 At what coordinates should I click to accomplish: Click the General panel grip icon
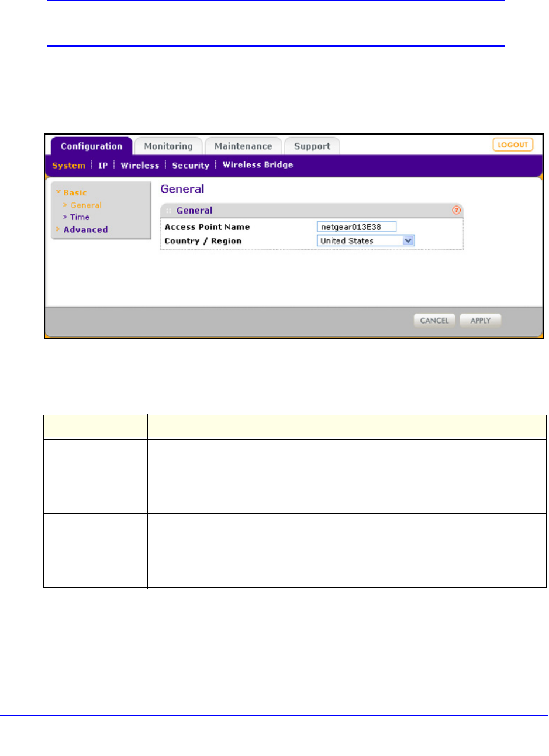(168, 211)
